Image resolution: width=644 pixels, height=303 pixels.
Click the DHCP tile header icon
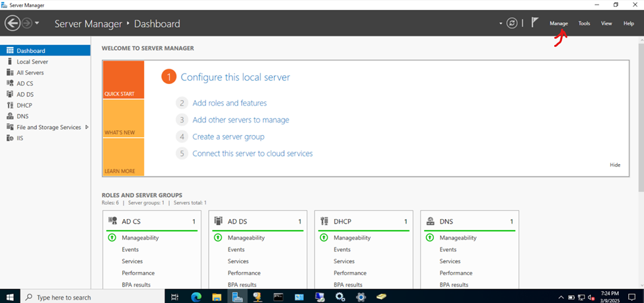[x=324, y=221]
